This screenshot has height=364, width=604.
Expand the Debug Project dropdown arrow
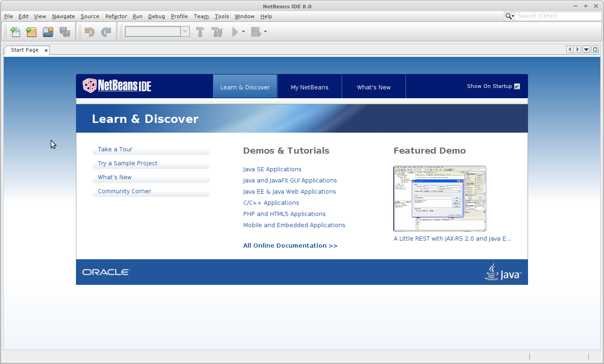(x=265, y=32)
